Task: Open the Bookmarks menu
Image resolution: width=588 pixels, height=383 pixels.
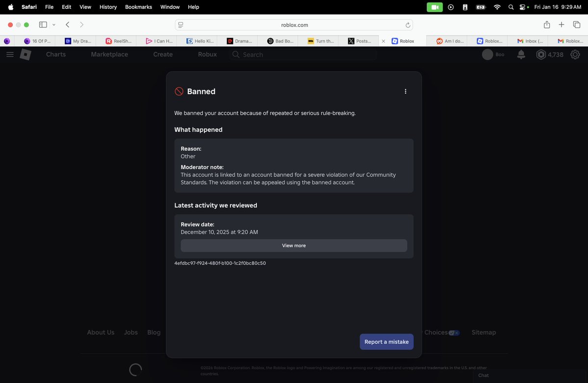Action: click(x=138, y=7)
